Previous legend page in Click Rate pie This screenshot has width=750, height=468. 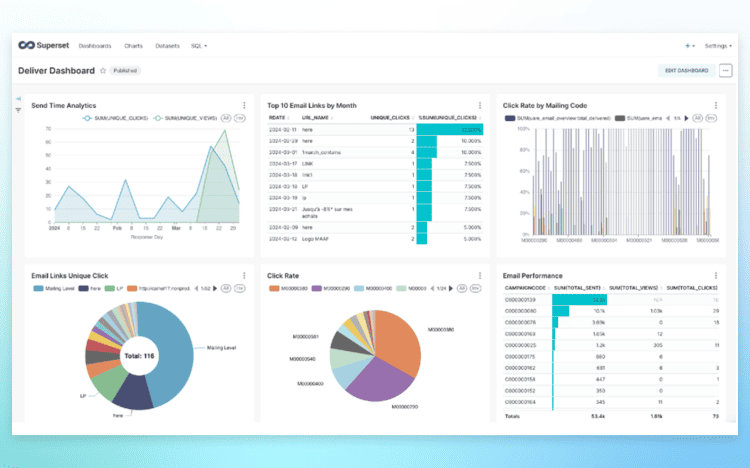[x=432, y=289]
